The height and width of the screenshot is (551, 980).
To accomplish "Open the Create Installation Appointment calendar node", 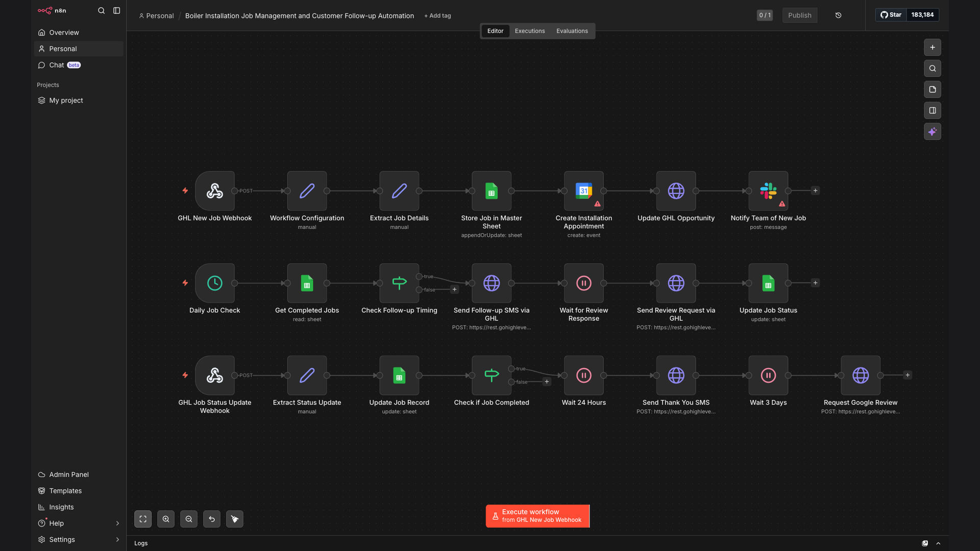I will (x=584, y=191).
